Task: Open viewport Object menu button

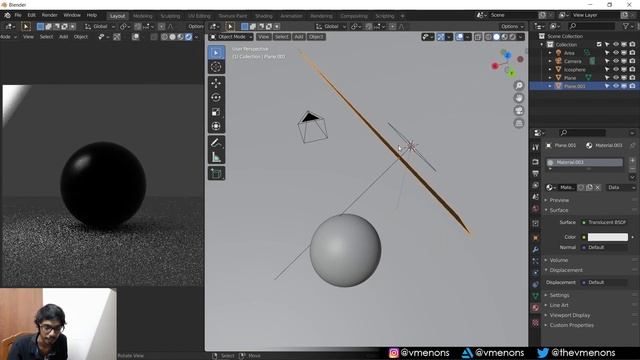Action: pos(316,37)
